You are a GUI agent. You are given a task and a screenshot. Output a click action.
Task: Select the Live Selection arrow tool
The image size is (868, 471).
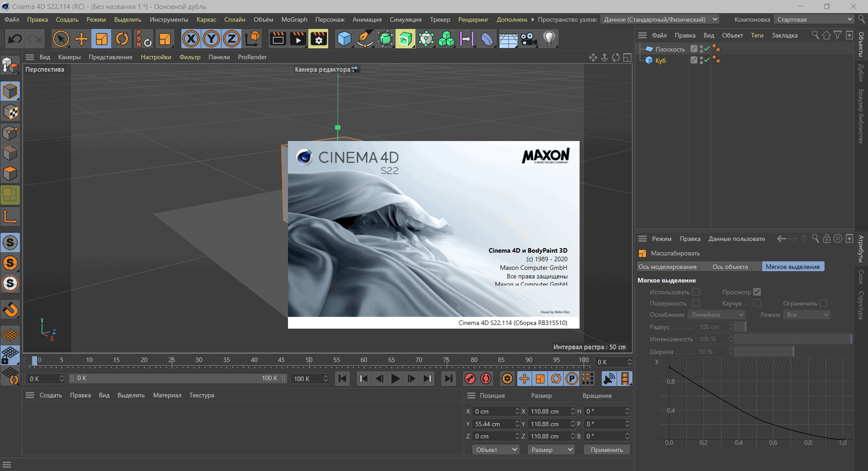61,39
